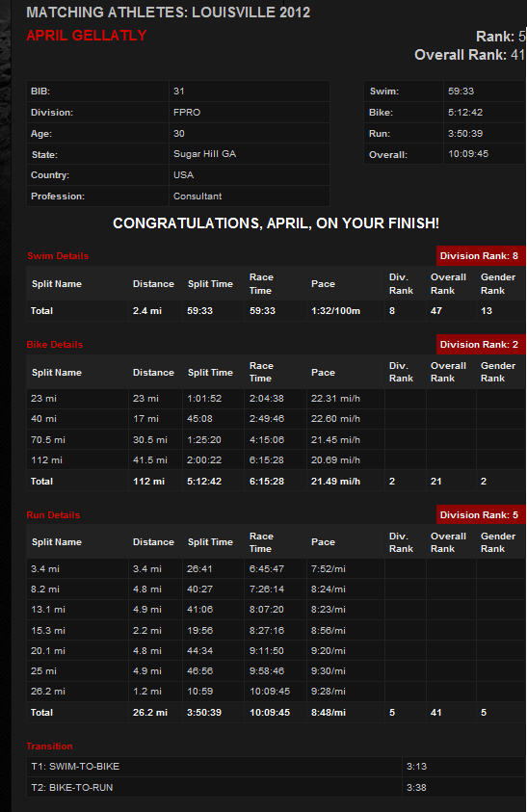This screenshot has width=527, height=812.
Task: Click BIB value 31
Action: pos(179,92)
